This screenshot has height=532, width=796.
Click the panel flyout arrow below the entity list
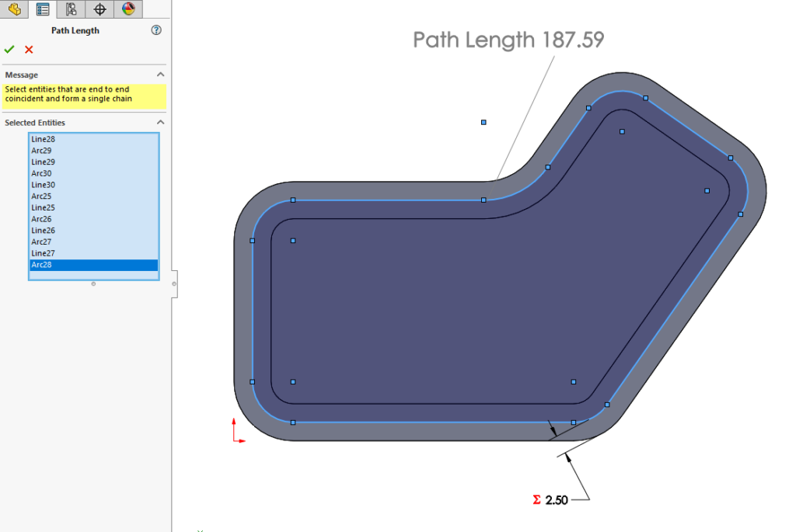pos(93,283)
